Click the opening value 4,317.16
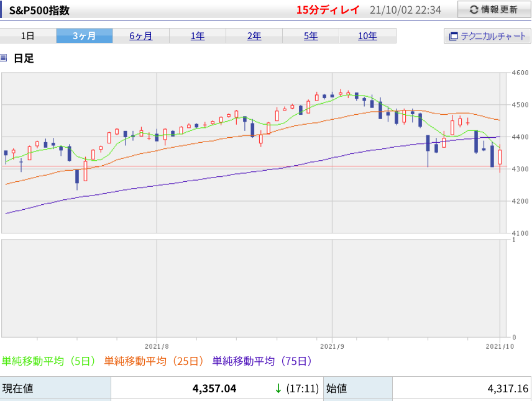Viewport: 532px width, 401px height. (x=508, y=389)
